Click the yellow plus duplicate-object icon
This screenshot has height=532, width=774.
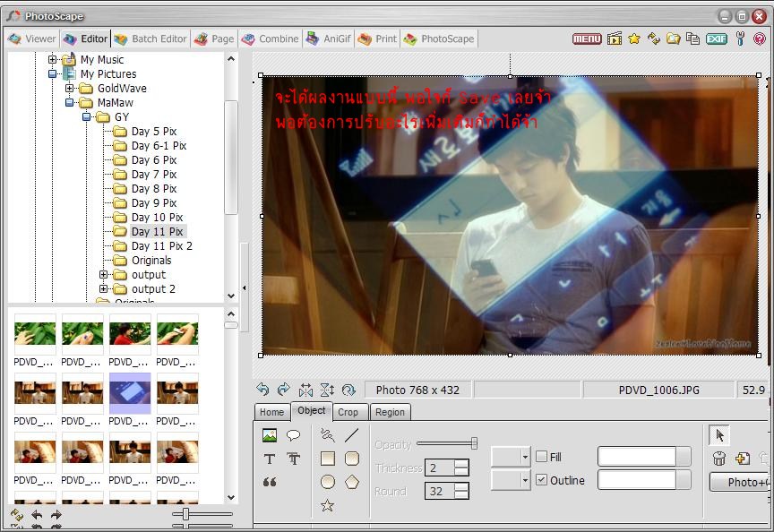click(742, 459)
